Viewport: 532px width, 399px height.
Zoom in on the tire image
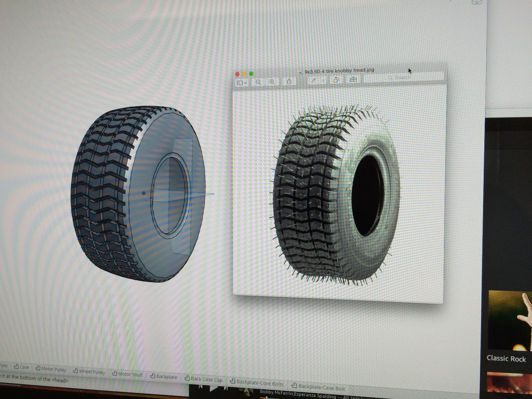pos(272,82)
